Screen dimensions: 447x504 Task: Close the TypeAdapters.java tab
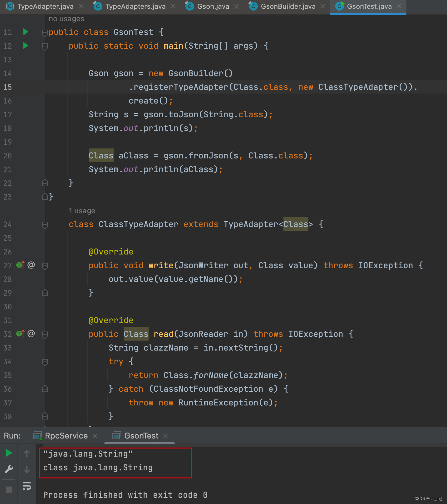[x=173, y=7]
